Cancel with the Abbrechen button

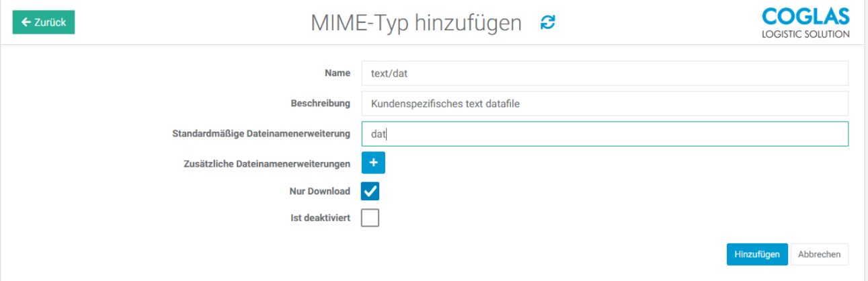coord(819,254)
